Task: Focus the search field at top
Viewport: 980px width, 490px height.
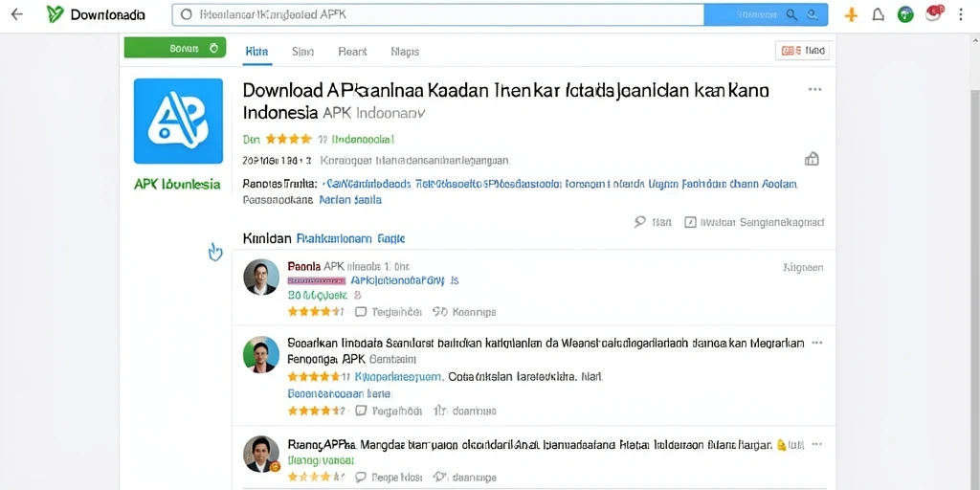Action: point(438,14)
